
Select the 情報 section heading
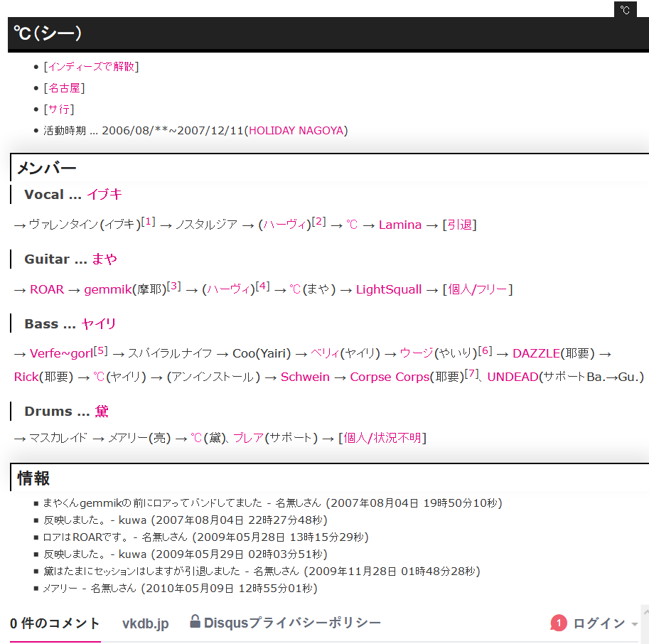pyautogui.click(x=33, y=478)
